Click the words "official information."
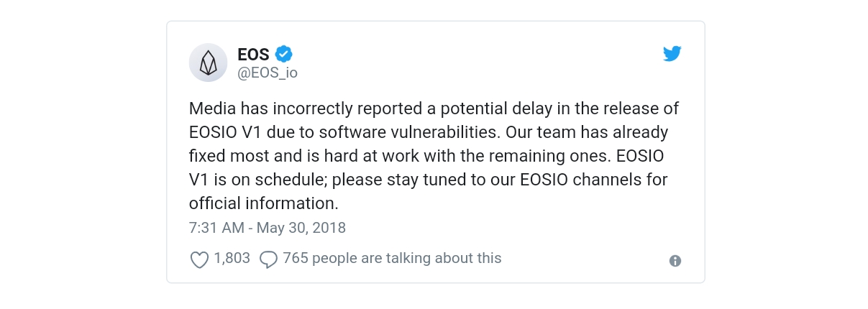 pyautogui.click(x=263, y=203)
